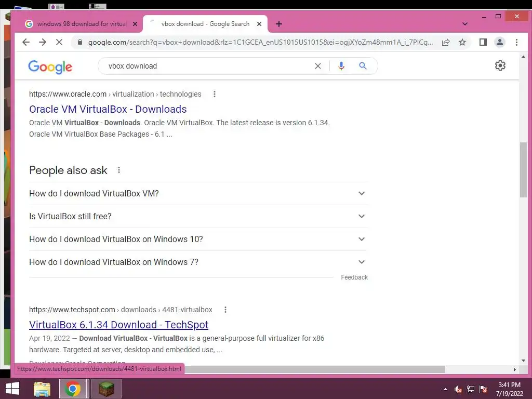The height and width of the screenshot is (399, 532).
Task: Open People also ask options menu
Action: (x=119, y=170)
